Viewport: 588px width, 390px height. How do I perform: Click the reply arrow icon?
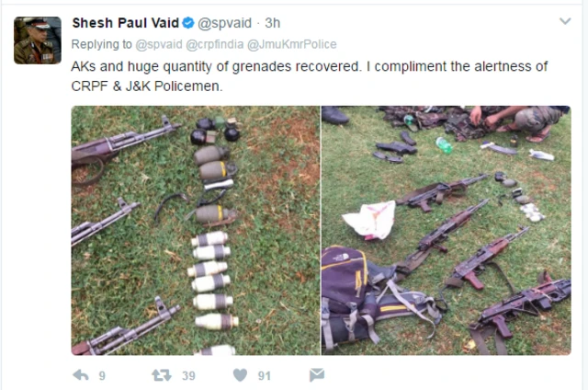click(81, 375)
